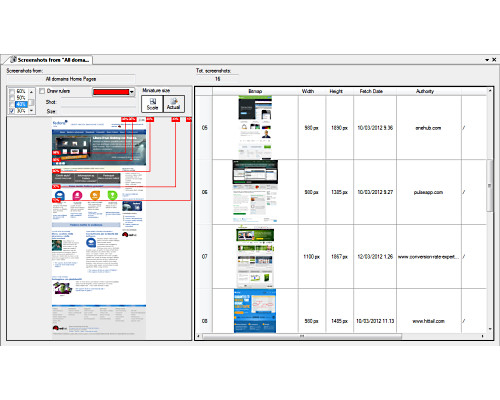Image resolution: width=500 pixels, height=400 pixels.
Task: Select row number 06
Action: click(204, 192)
